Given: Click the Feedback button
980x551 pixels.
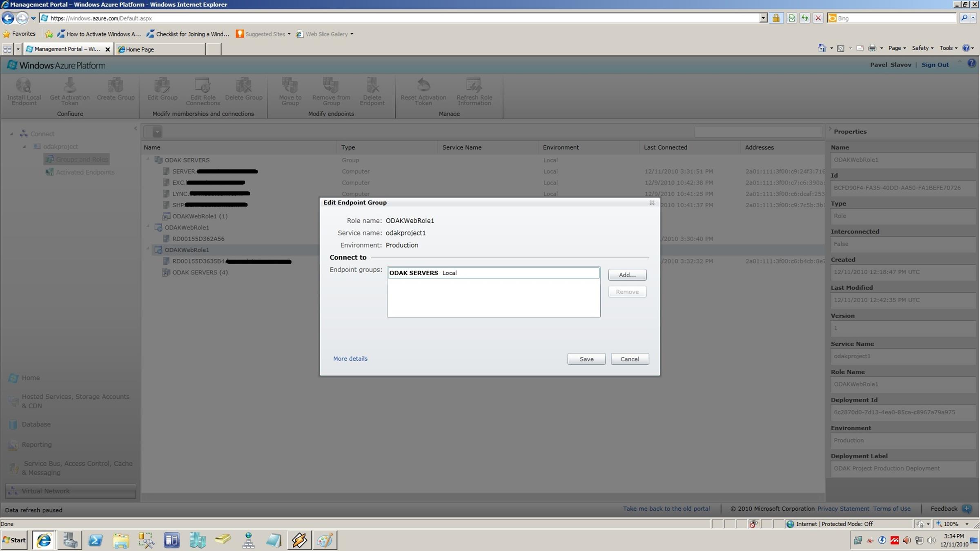Looking at the screenshot, I should 951,509.
